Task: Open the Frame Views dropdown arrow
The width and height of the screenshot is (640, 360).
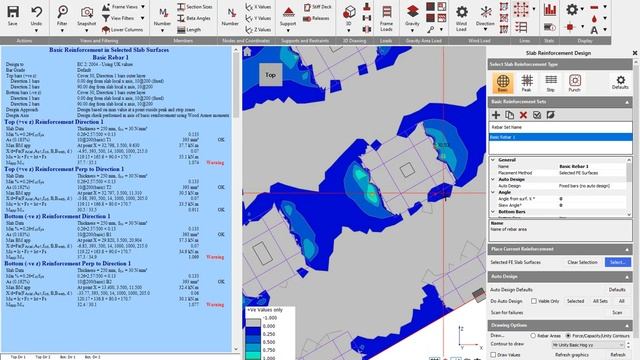Action: coord(143,7)
